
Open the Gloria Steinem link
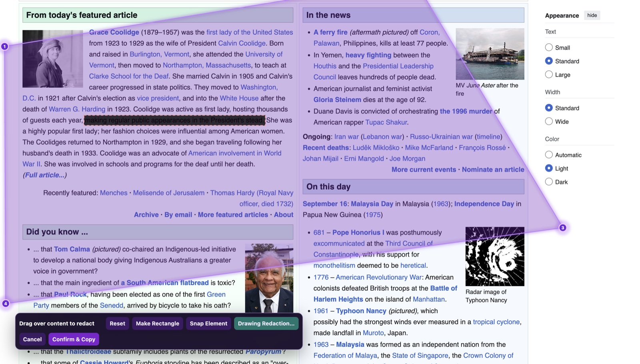click(x=337, y=100)
